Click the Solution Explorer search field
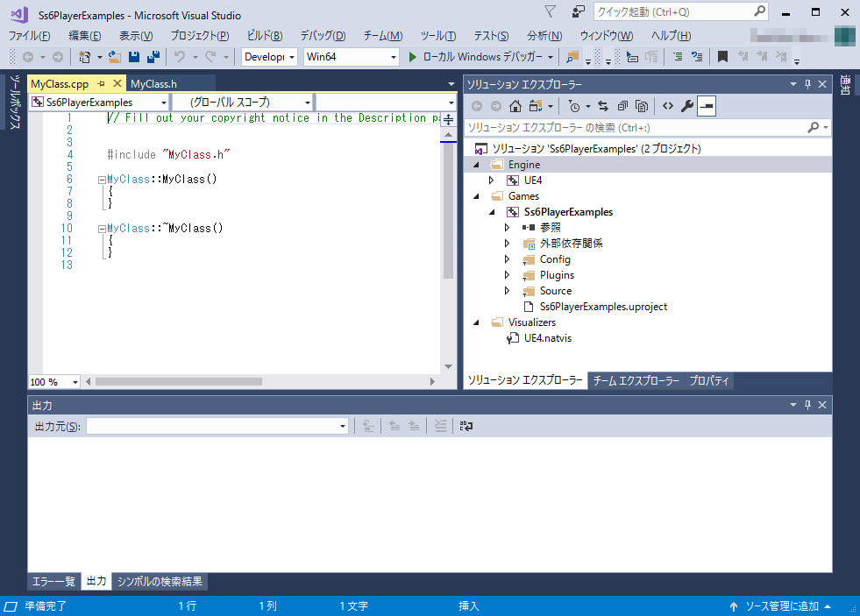The height and width of the screenshot is (616, 860). [x=647, y=128]
